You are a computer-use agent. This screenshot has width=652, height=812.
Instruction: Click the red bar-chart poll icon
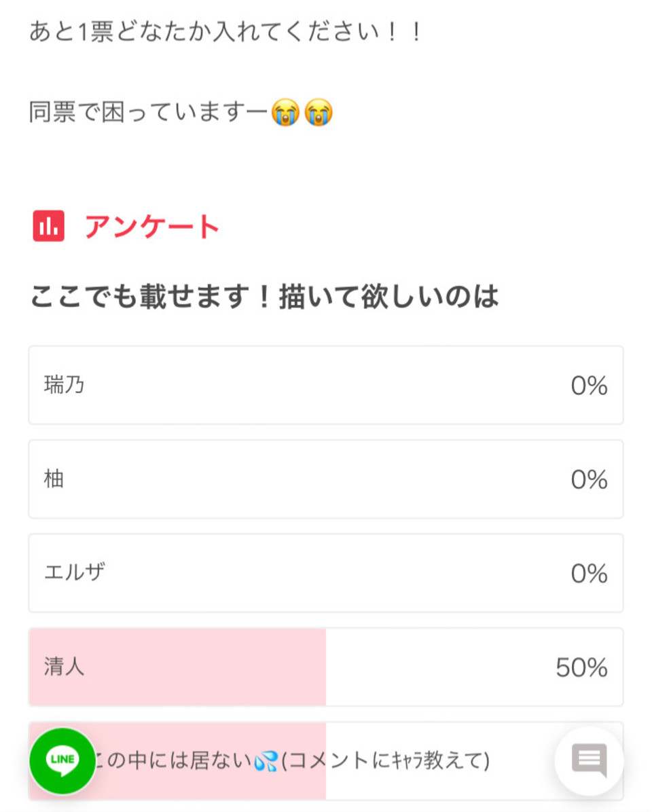click(x=49, y=226)
